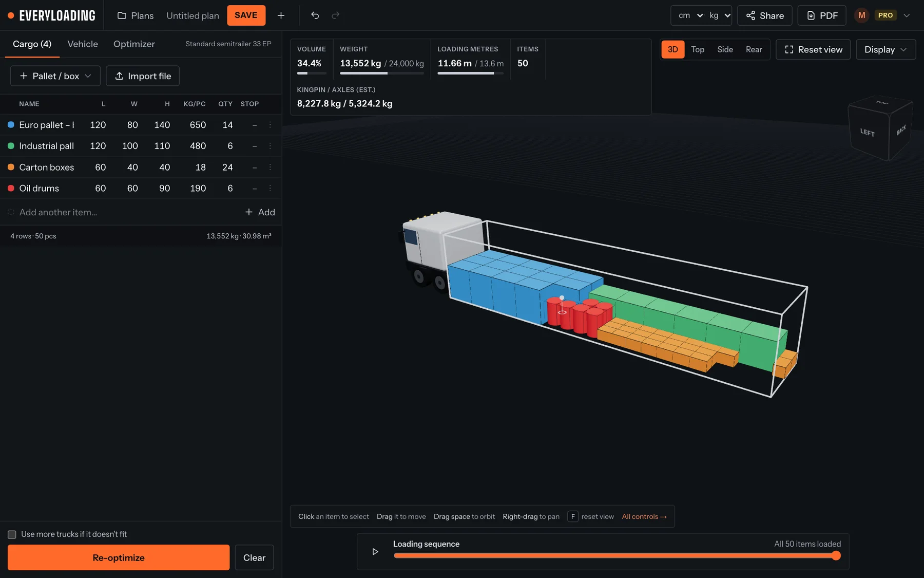Image resolution: width=924 pixels, height=578 pixels.
Task: Sort by NAME column header
Action: (29, 104)
